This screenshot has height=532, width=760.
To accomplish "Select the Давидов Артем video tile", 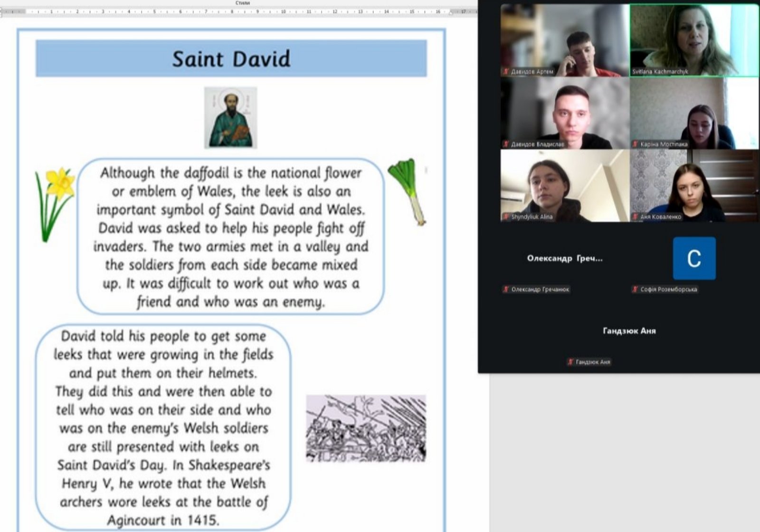I will point(565,40).
